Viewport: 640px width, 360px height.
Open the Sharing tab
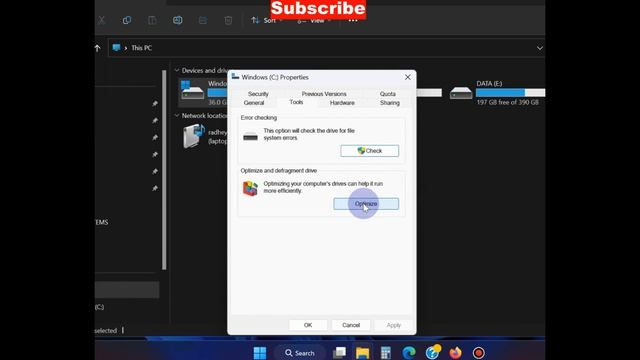(x=389, y=103)
